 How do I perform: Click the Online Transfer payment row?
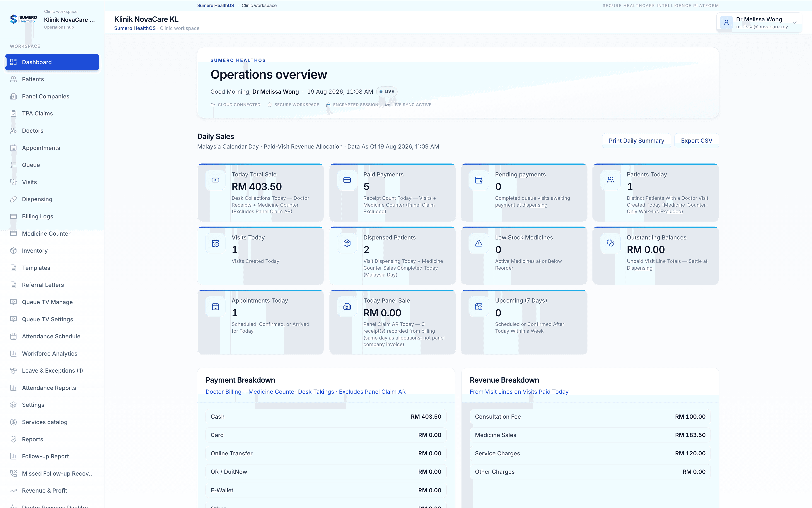pyautogui.click(x=326, y=454)
